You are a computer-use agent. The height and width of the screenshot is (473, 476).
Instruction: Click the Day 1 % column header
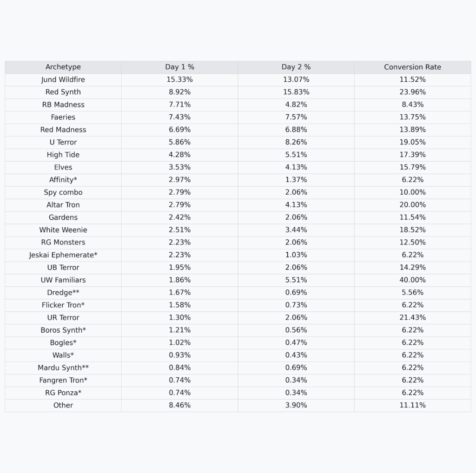[179, 67]
